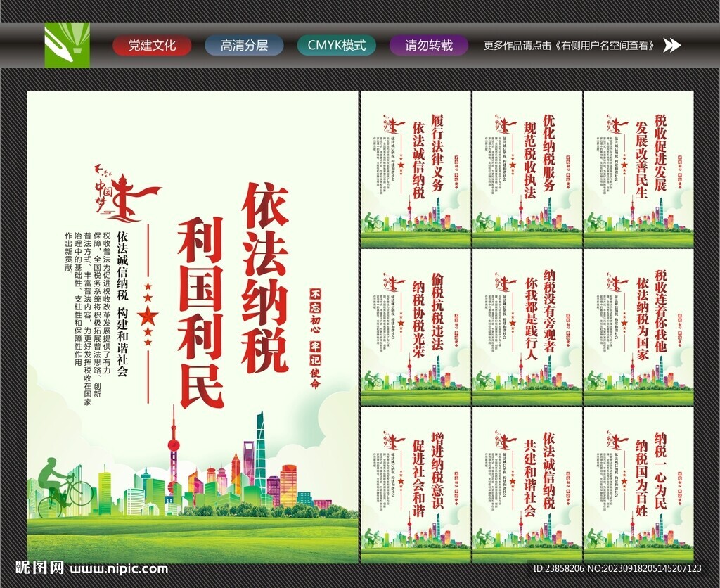Open the large 依法纳税 利国利民 poster

pos(193,327)
